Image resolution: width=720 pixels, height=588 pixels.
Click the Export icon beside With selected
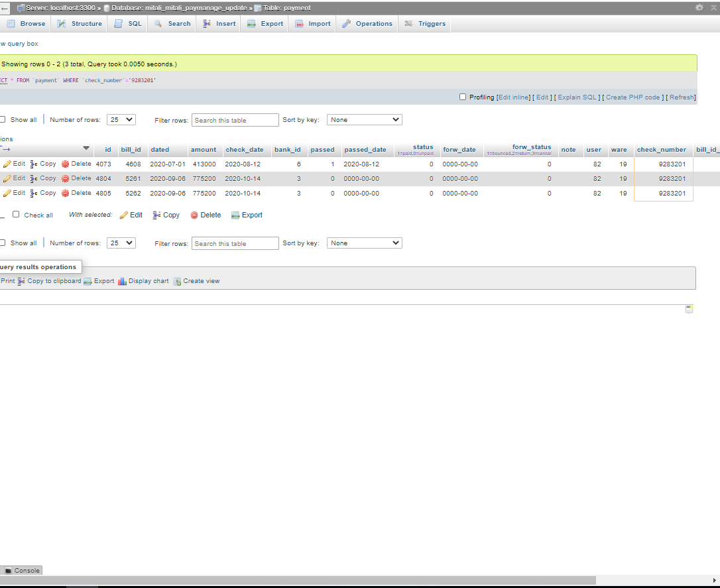pos(235,215)
